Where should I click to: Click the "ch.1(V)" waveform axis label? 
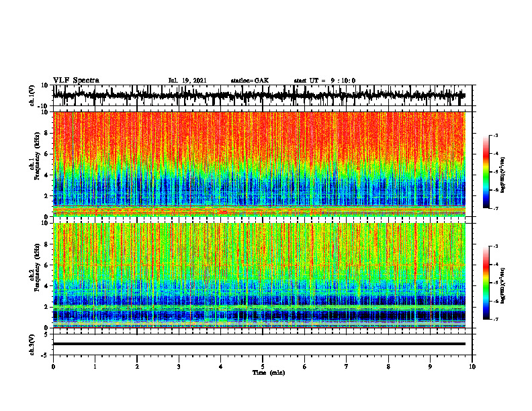pos(32,95)
